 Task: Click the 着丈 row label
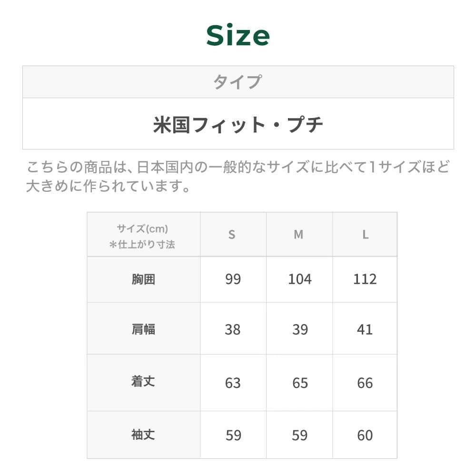[x=143, y=382]
